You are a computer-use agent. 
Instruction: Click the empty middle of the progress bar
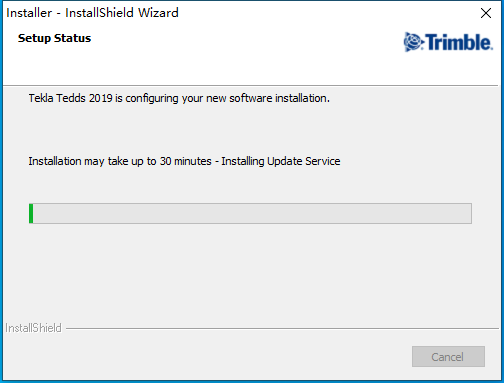click(252, 213)
